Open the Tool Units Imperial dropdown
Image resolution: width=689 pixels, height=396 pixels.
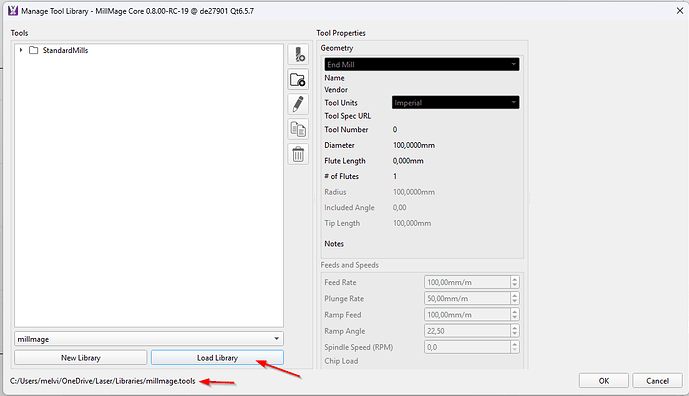pyautogui.click(x=455, y=102)
